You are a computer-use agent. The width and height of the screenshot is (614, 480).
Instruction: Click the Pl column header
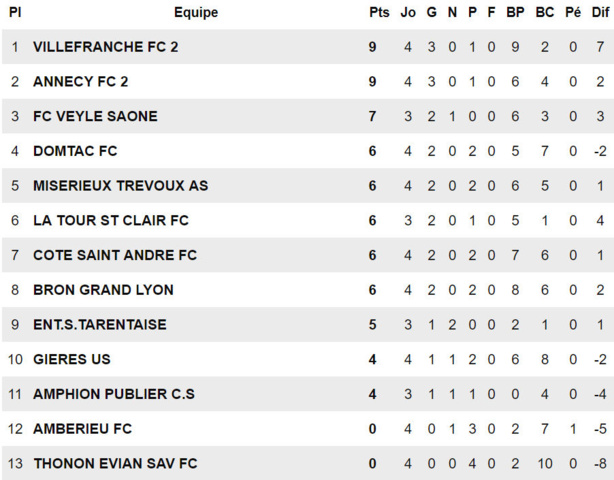15,13
